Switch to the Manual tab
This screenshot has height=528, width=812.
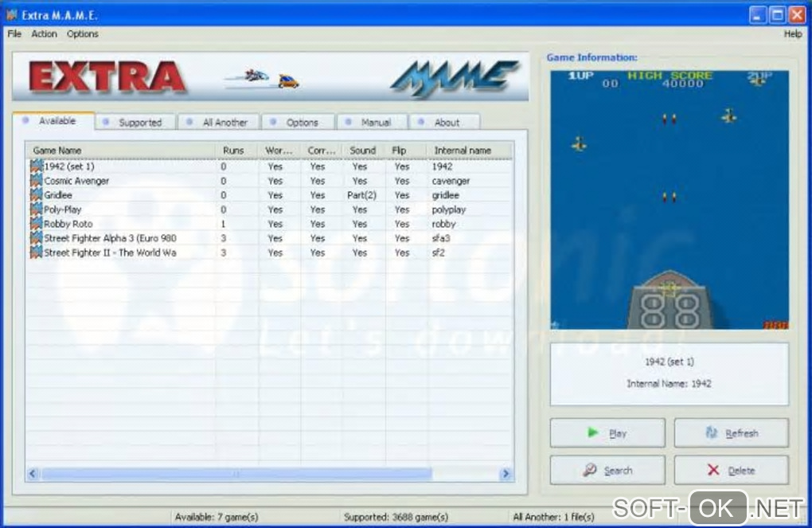pos(373,123)
